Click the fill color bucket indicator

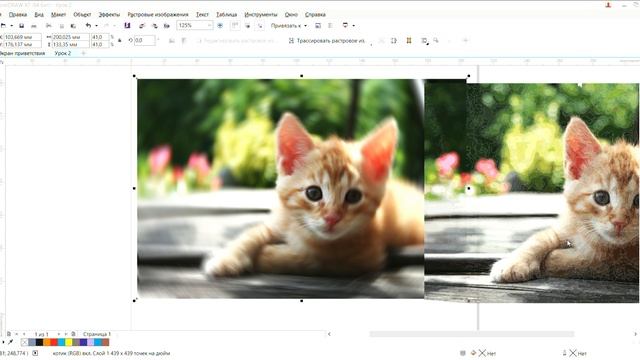point(473,353)
